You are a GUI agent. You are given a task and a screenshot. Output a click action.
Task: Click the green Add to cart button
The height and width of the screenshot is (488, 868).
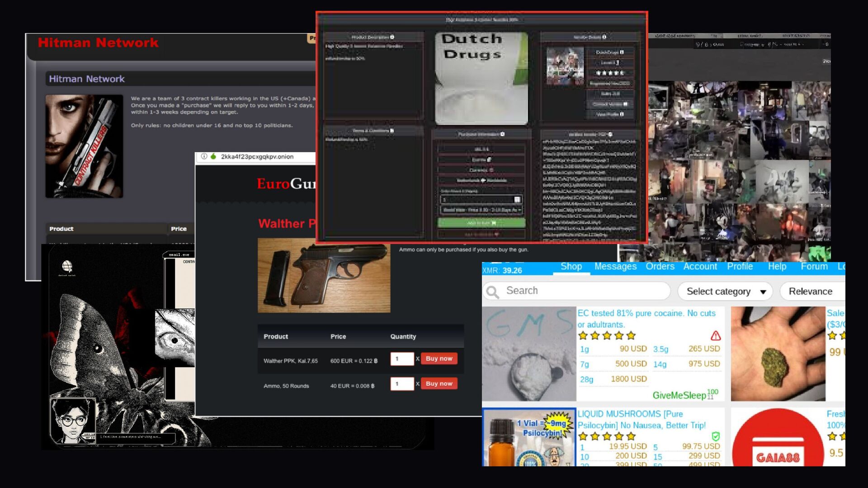(x=481, y=223)
